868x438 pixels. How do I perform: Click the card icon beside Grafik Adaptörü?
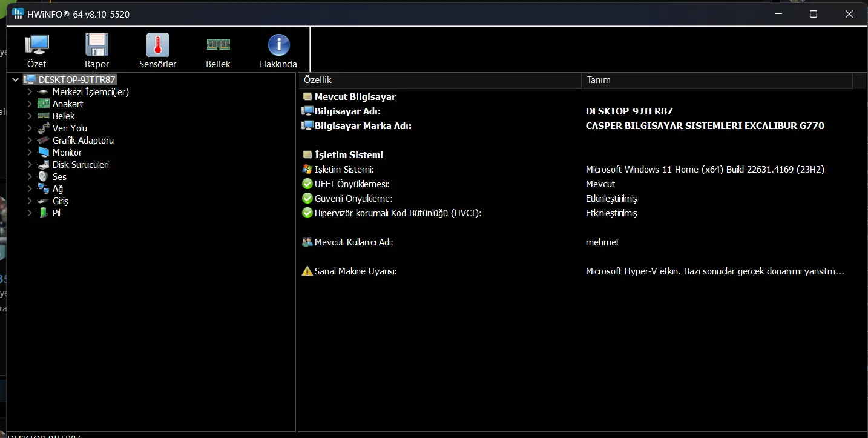point(43,141)
